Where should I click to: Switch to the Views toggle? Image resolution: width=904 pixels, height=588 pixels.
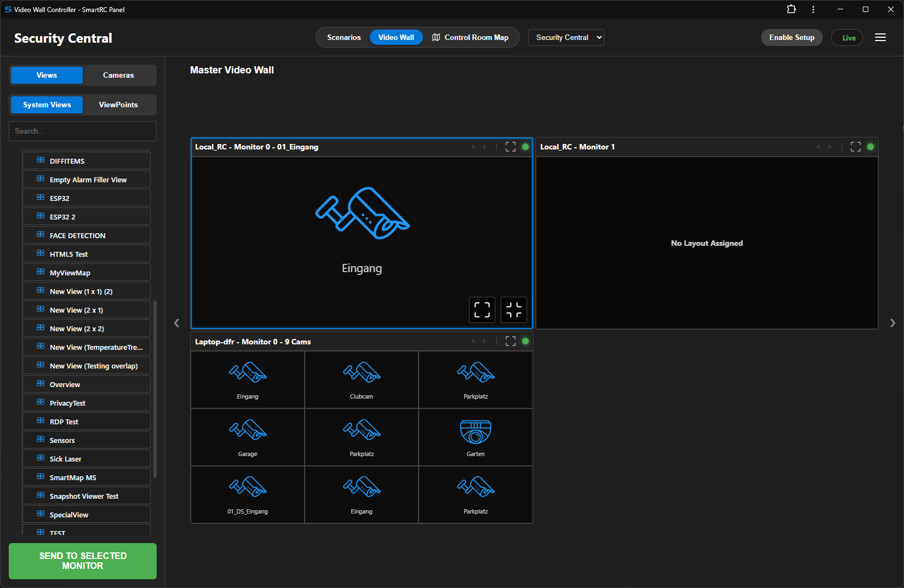(47, 75)
